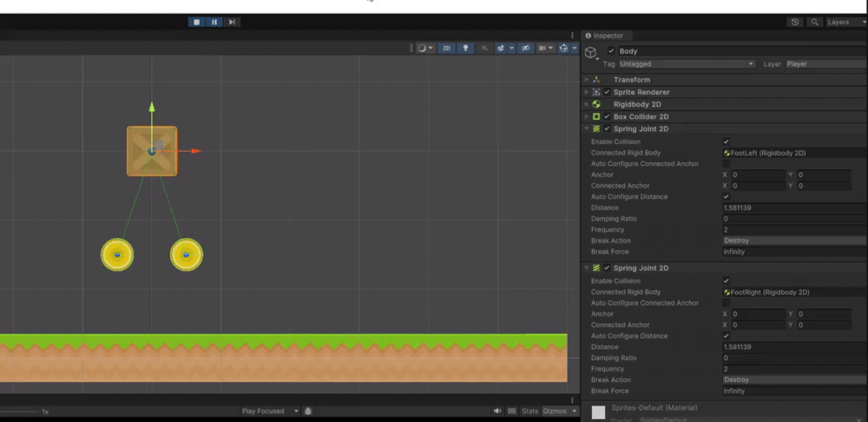Select the left foot yellow wheel sprite
This screenshot has height=422, width=868.
tap(117, 254)
